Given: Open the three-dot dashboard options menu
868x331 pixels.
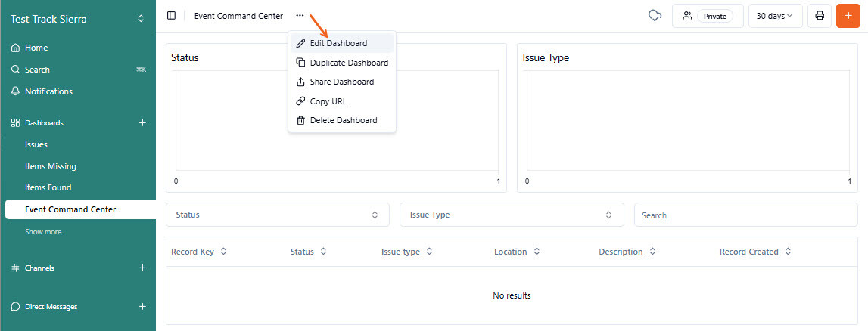Looking at the screenshot, I should (300, 16).
